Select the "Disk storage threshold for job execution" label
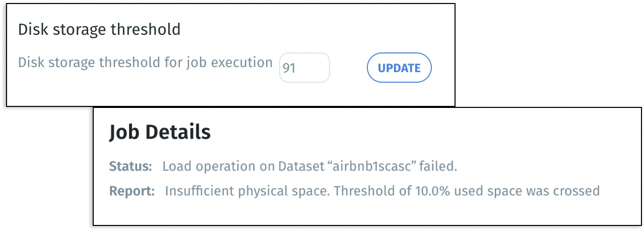 pos(145,63)
